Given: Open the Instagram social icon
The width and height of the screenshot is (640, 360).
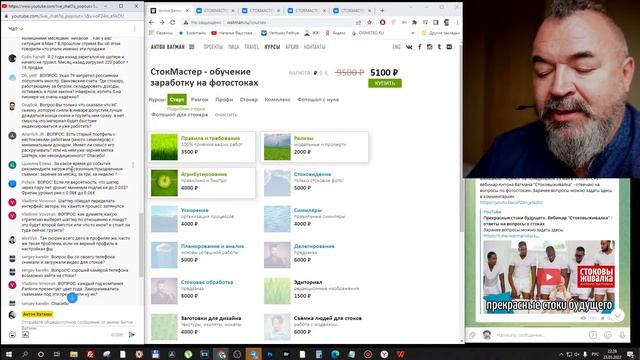Looking at the screenshot, I should coord(429,47).
